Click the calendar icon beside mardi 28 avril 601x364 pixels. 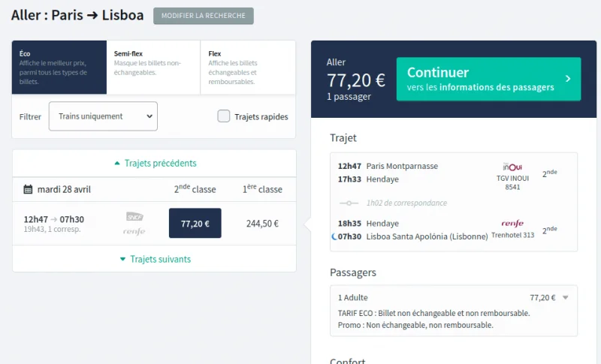[x=28, y=189]
